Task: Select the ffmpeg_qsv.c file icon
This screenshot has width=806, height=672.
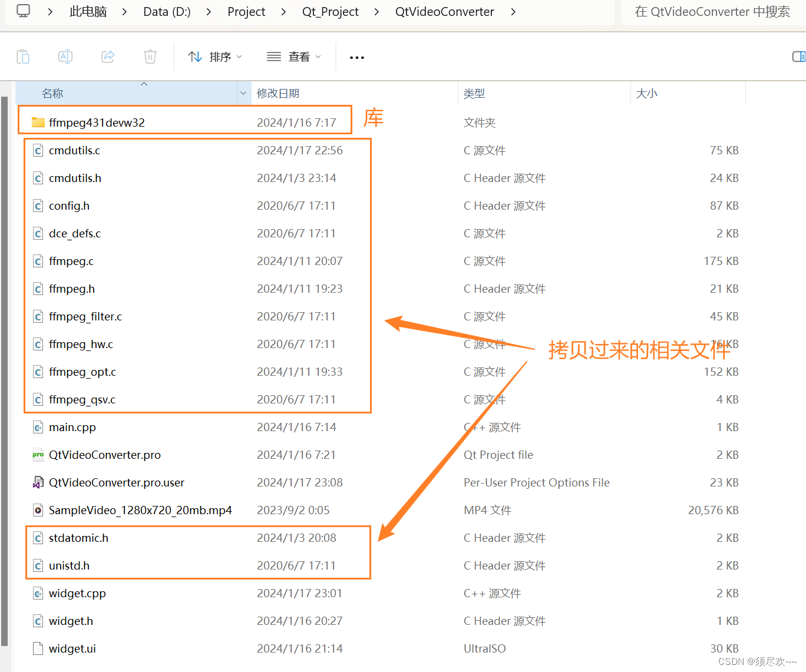Action: 38,399
